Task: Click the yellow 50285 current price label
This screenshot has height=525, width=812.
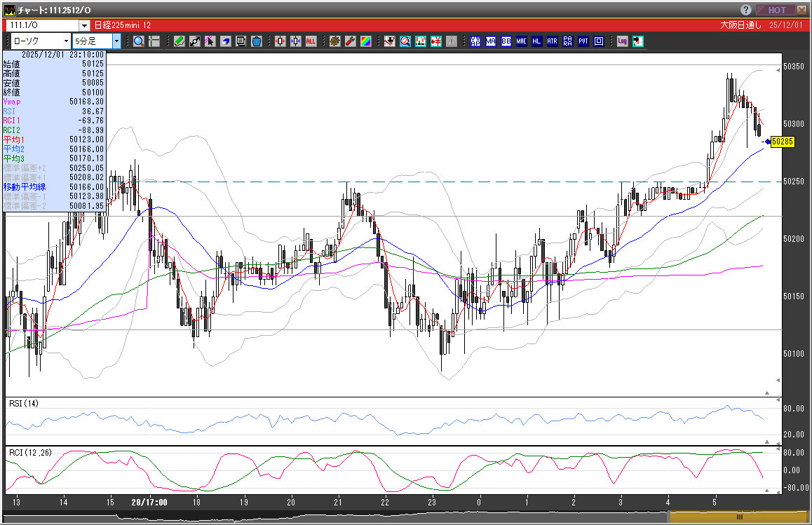Action: pyautogui.click(x=782, y=142)
